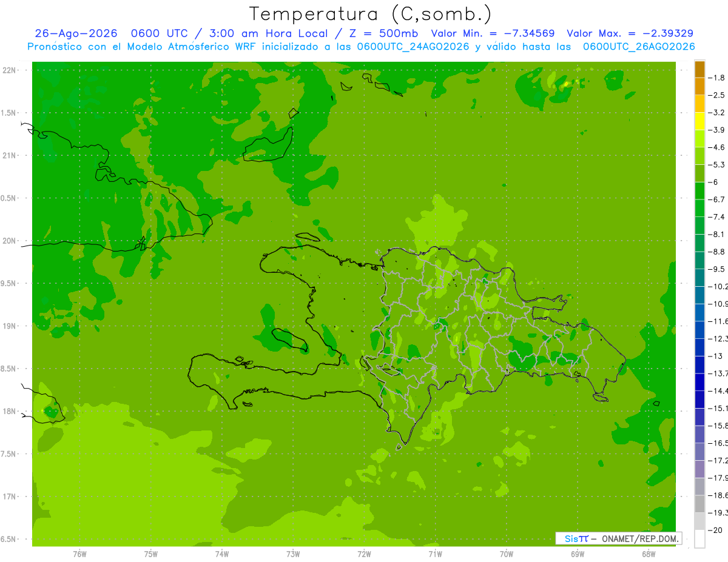Click the 'Valor Max. = -2.39329' text

630,33
